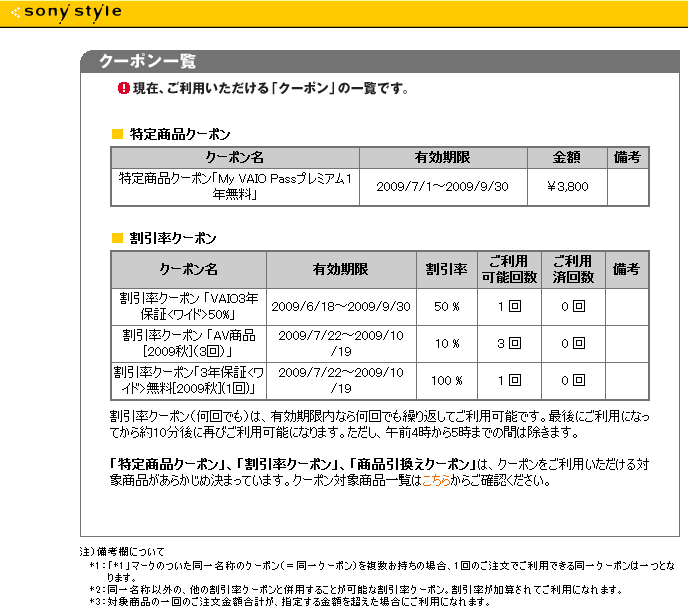This screenshot has height=614, width=688.
Task: Click the *2 footnote about 併用 coupons
Action: tap(356, 589)
